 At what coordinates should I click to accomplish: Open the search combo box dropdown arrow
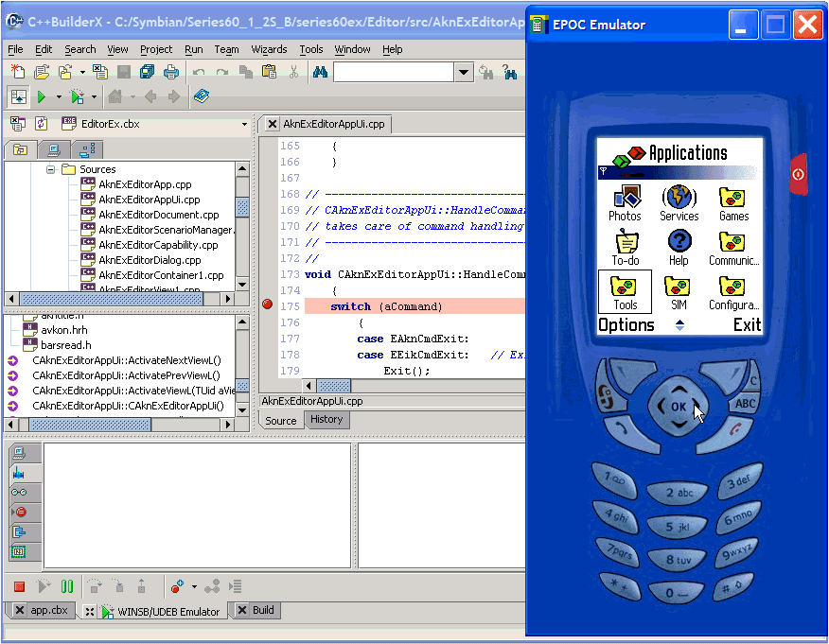(x=464, y=72)
